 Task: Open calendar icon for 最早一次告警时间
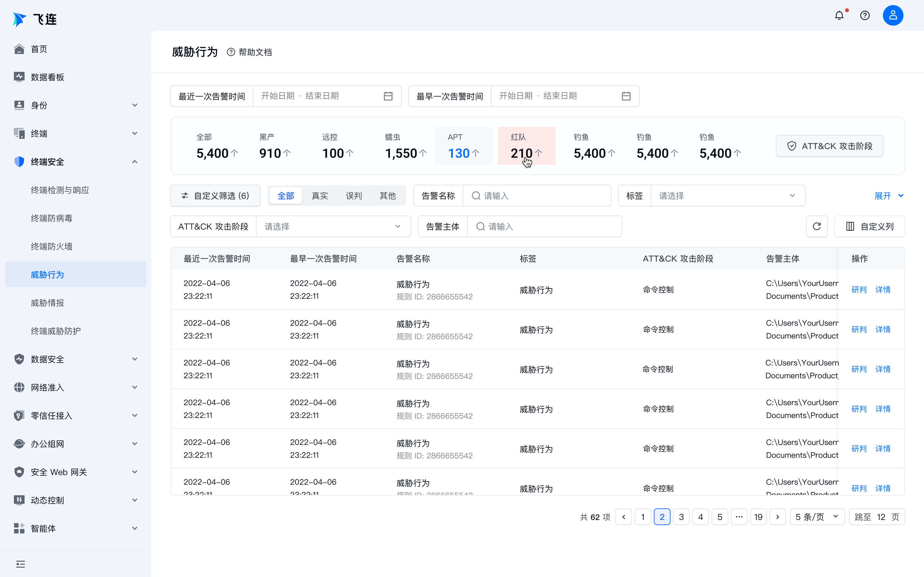click(x=626, y=96)
